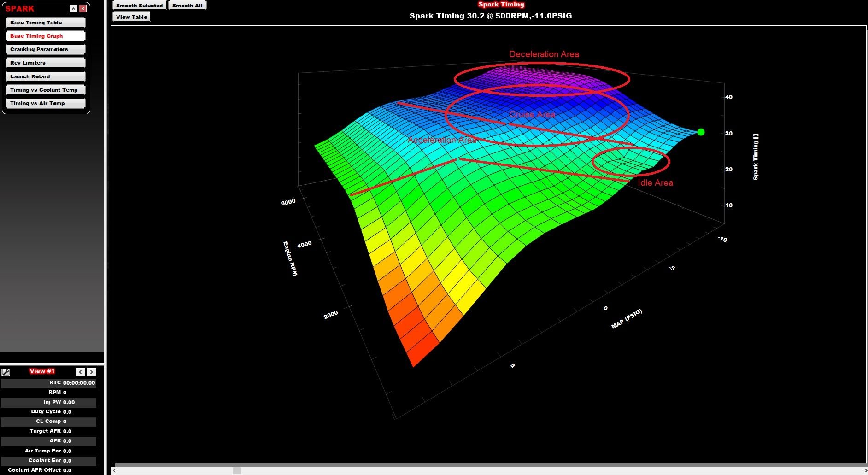Click the horizontal scrollbar below the graph
This screenshot has width=868, height=475.
coord(237,471)
